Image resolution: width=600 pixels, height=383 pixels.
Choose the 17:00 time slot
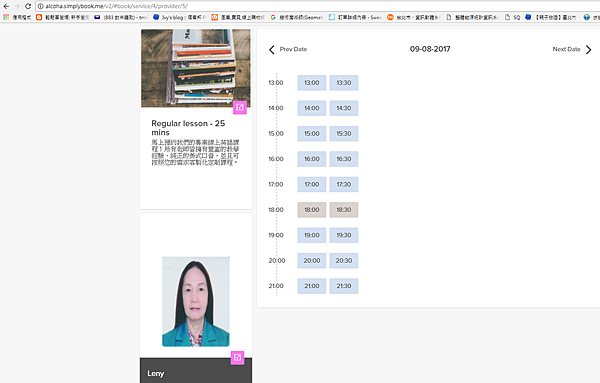[x=312, y=184]
